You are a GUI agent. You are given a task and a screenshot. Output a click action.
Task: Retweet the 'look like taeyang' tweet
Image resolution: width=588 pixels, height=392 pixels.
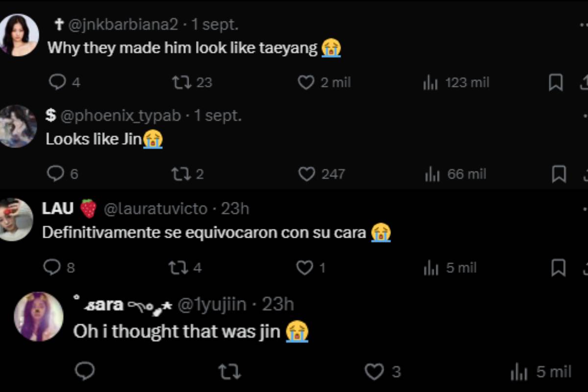tap(181, 82)
